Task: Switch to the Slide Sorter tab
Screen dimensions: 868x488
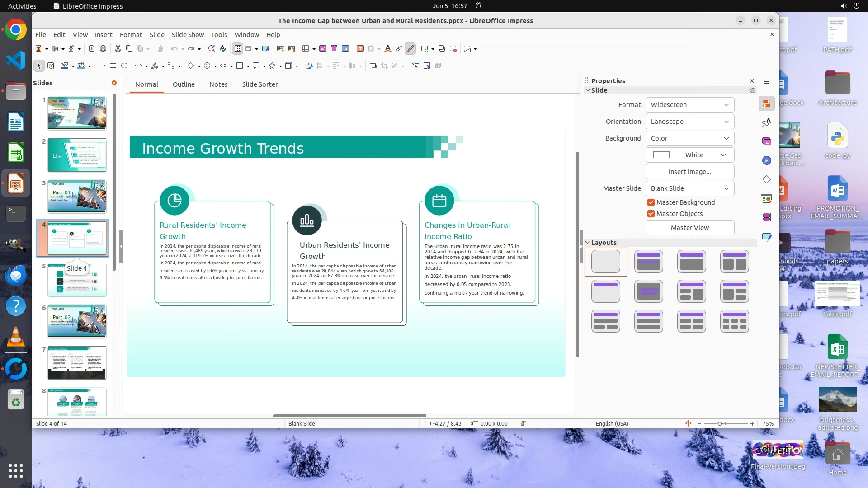Action: coord(259,84)
